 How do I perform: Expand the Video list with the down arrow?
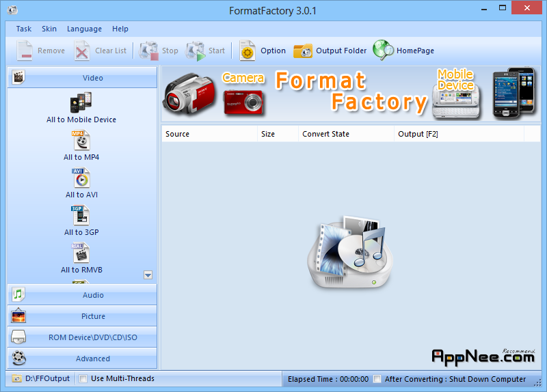tap(148, 275)
